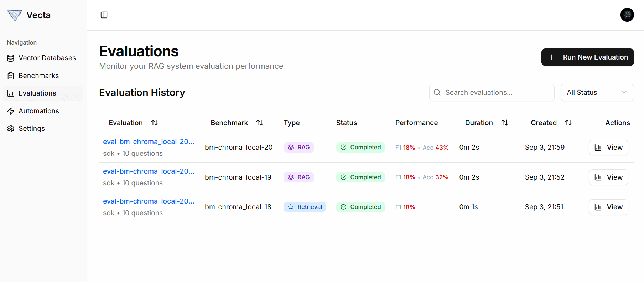Click the Automations lightning icon
Viewport: 644px width, 283px height.
click(11, 111)
